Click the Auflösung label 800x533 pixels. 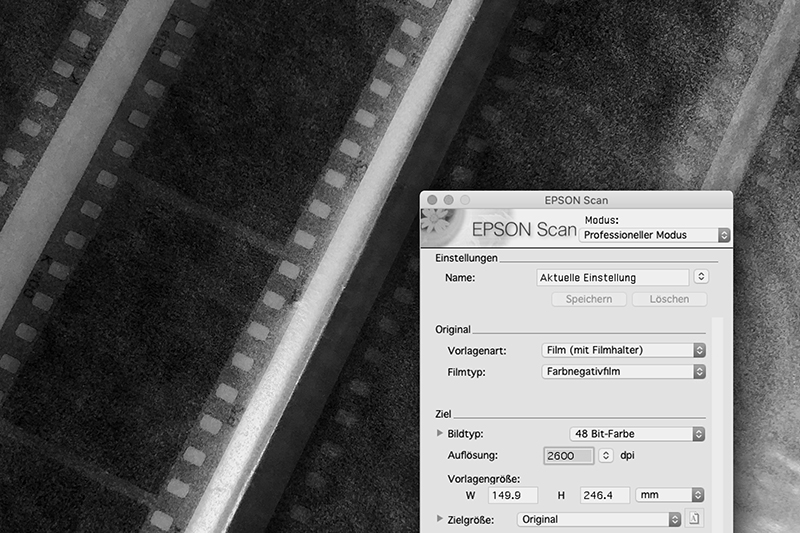(472, 455)
